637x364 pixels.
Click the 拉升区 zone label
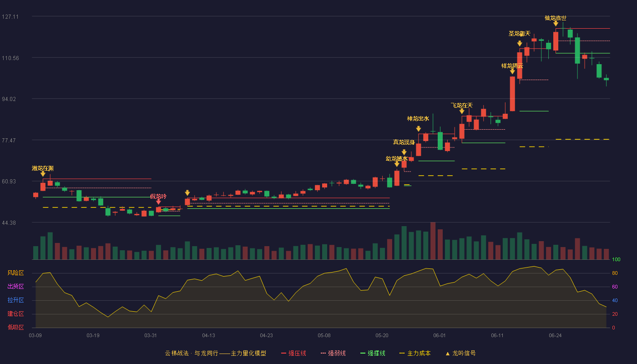pos(15,300)
